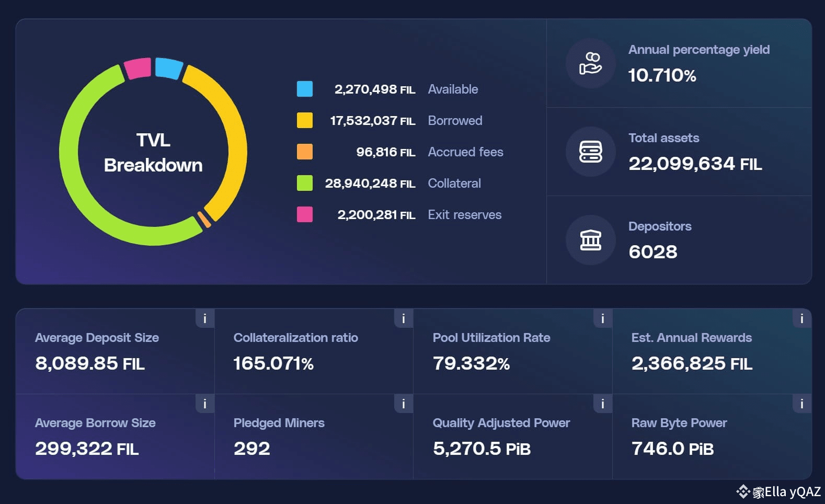The width and height of the screenshot is (825, 504).
Task: Click the 746.0 PiB value
Action: coord(672,449)
